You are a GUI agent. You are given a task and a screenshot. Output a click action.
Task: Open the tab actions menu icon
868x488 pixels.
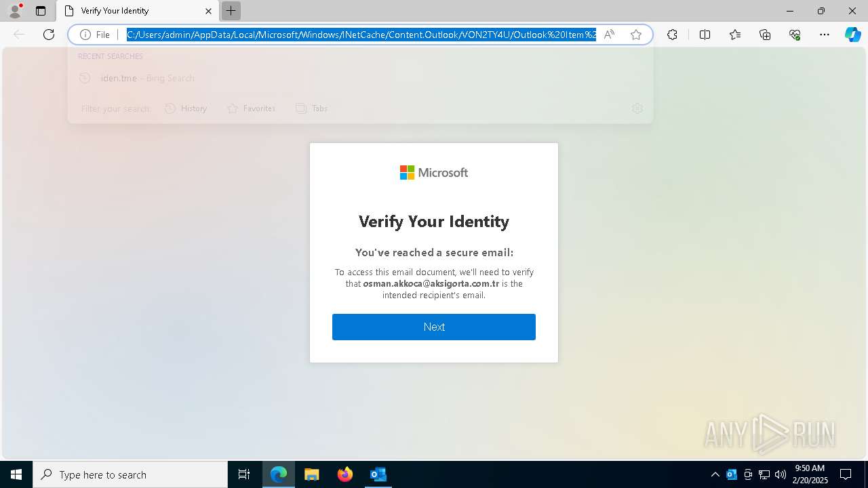(x=41, y=11)
